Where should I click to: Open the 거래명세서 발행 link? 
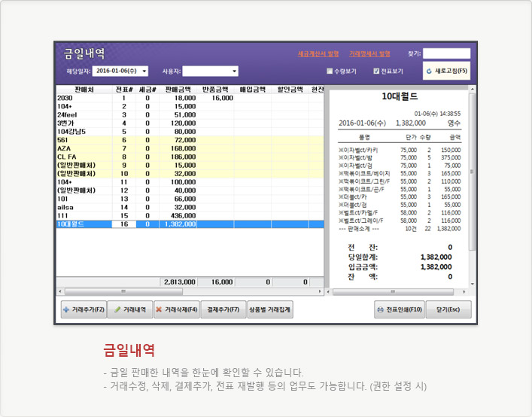369,53
